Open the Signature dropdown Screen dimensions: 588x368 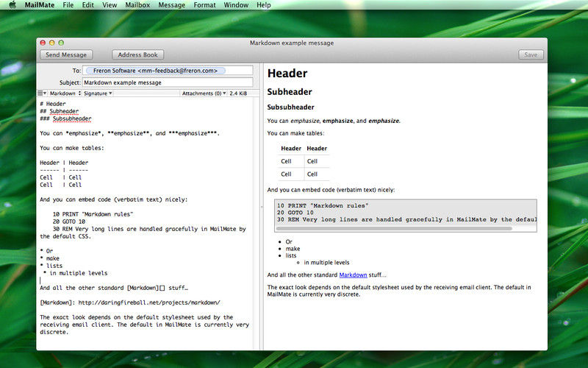point(98,93)
